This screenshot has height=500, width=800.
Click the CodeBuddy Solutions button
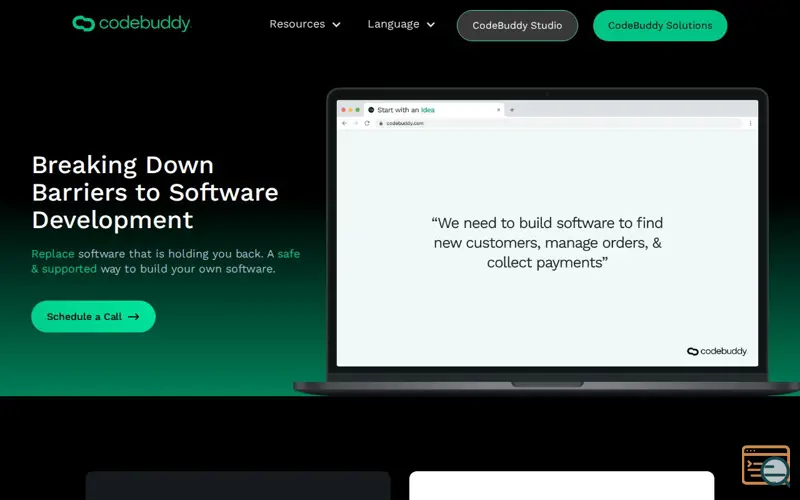point(660,26)
